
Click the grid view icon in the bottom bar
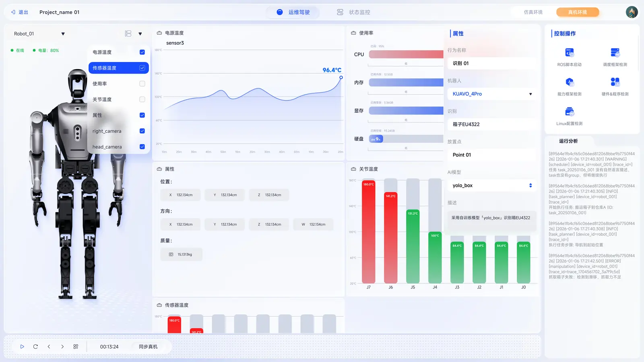tap(76, 347)
